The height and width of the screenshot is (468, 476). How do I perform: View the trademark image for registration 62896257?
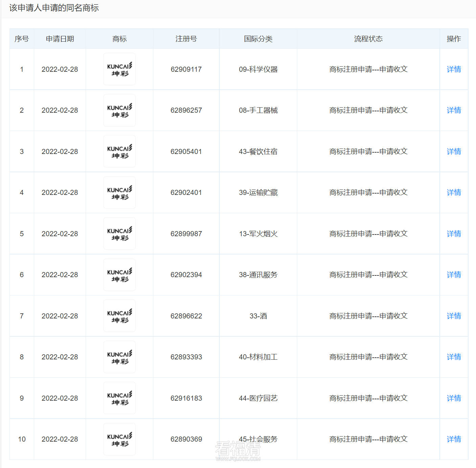click(x=119, y=110)
